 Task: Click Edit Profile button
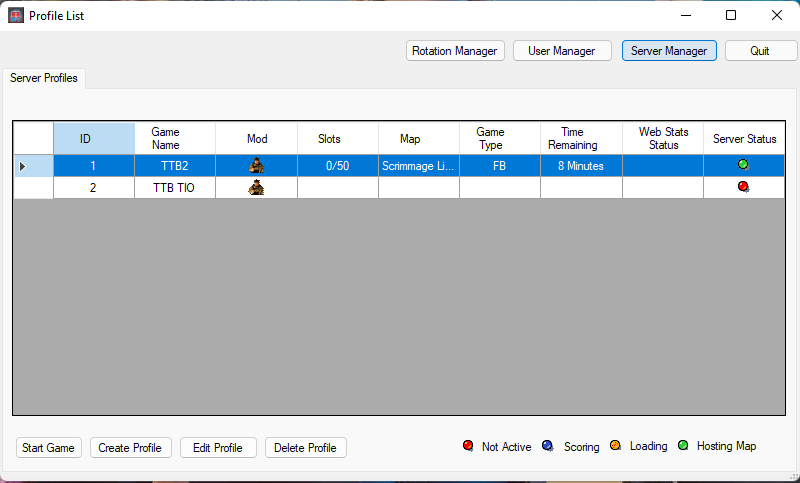coord(218,448)
